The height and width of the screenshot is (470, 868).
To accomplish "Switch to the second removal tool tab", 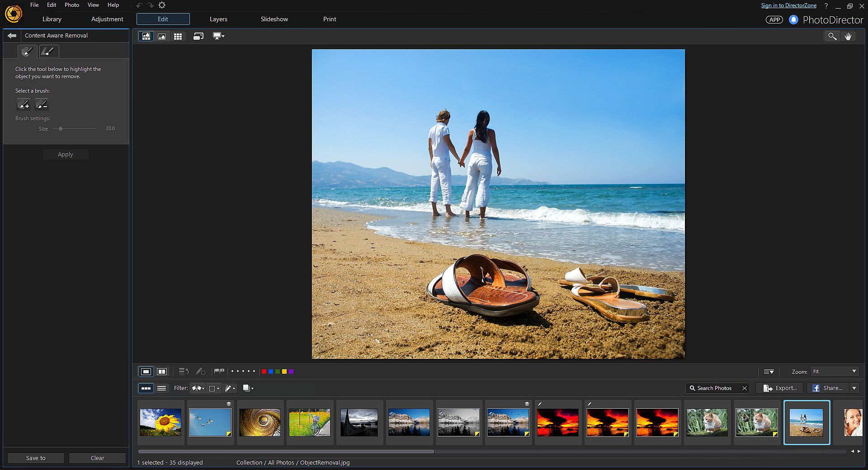I will (x=48, y=52).
